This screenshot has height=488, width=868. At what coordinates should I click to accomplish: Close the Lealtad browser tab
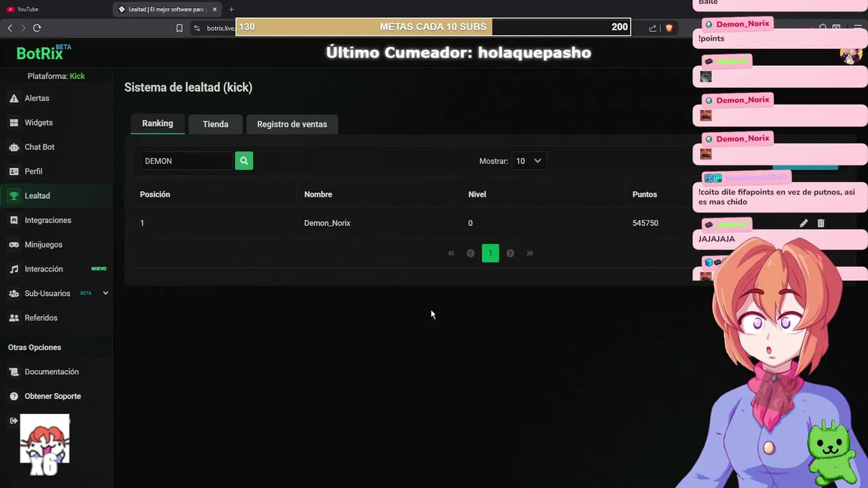point(214,9)
